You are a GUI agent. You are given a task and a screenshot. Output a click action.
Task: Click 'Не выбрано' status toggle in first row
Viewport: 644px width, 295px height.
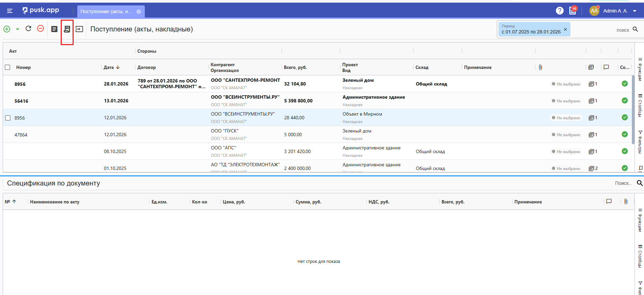566,84
